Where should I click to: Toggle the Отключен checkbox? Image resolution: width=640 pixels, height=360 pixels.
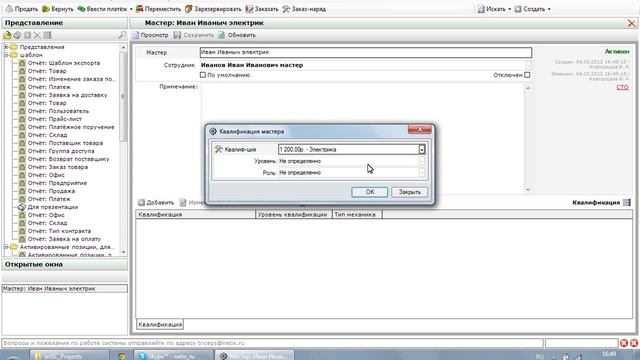[527, 75]
